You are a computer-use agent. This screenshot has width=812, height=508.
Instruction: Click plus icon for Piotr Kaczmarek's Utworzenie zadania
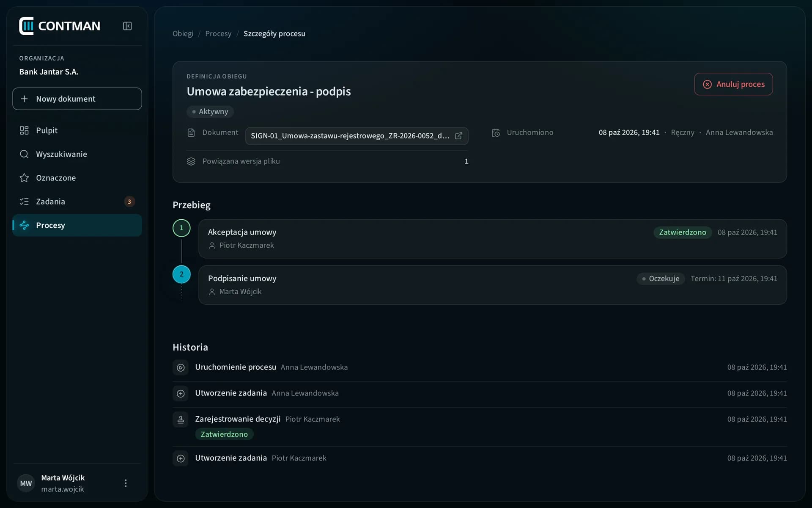(181, 458)
